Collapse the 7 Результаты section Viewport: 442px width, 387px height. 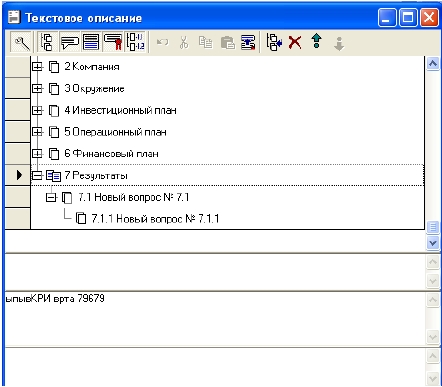click(x=37, y=175)
